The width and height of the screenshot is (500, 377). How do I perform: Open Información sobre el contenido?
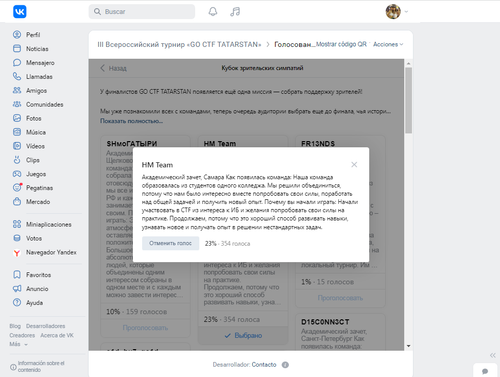37,366
